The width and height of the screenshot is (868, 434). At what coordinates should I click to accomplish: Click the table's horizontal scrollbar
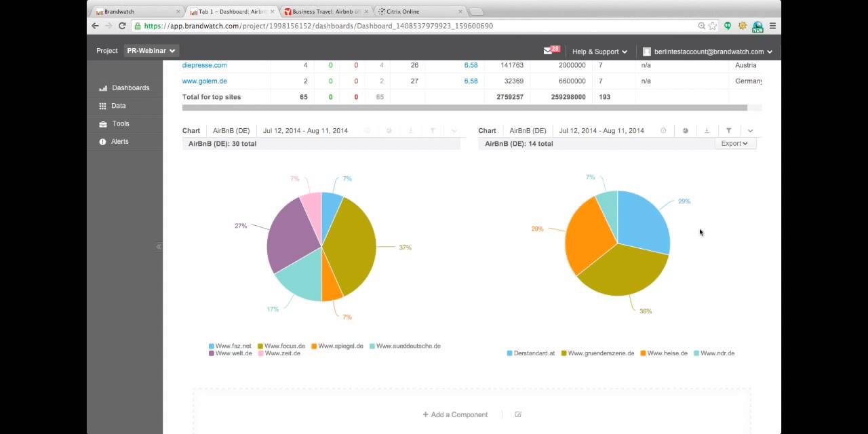465,108
